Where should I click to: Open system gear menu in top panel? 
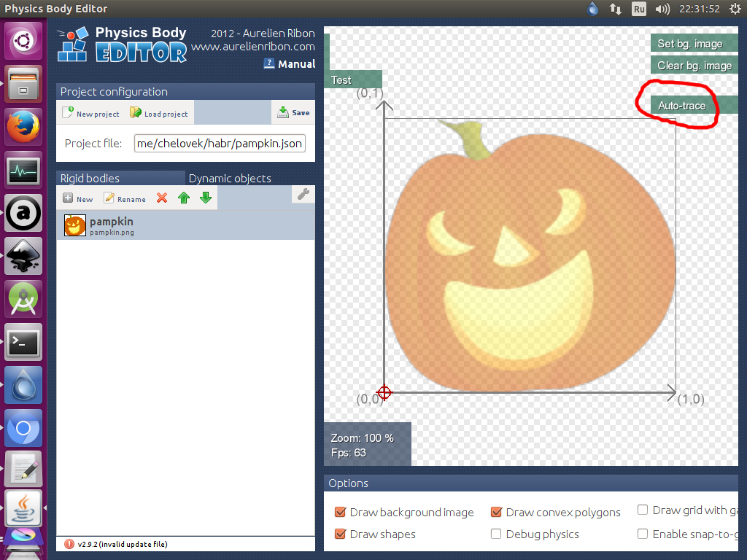click(x=735, y=9)
